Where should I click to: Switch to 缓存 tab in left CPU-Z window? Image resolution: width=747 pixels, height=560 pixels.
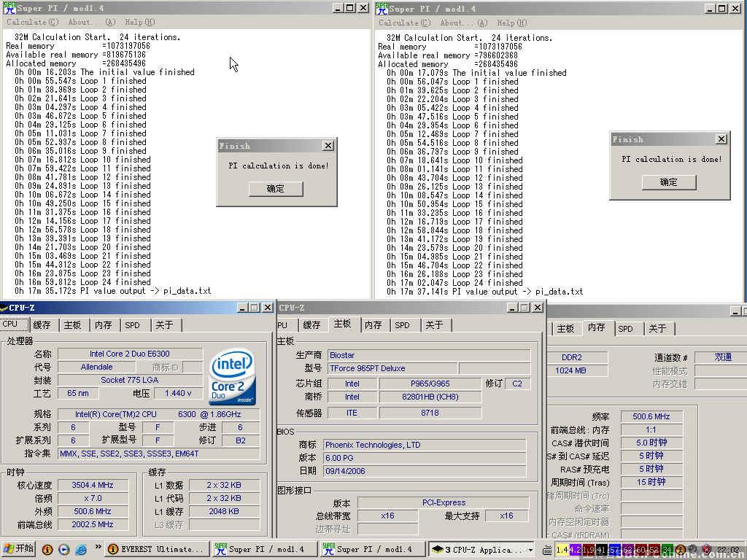(x=42, y=325)
